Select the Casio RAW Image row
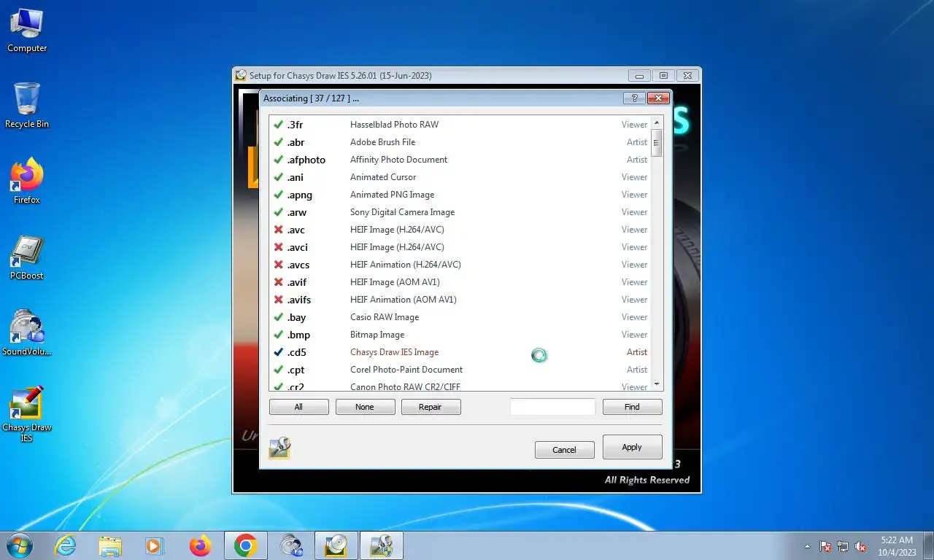The width and height of the screenshot is (934, 560). (x=460, y=317)
